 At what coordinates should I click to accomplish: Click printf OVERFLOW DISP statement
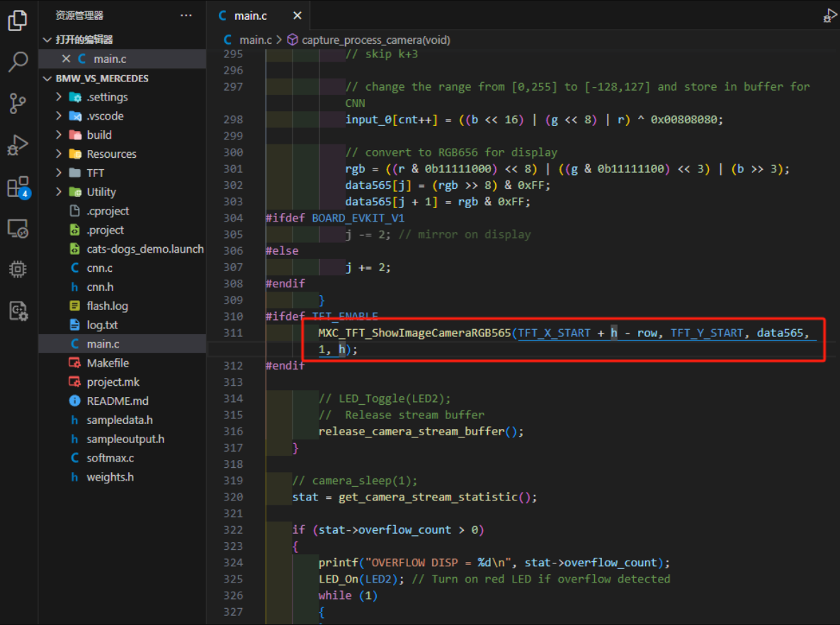coord(494,563)
